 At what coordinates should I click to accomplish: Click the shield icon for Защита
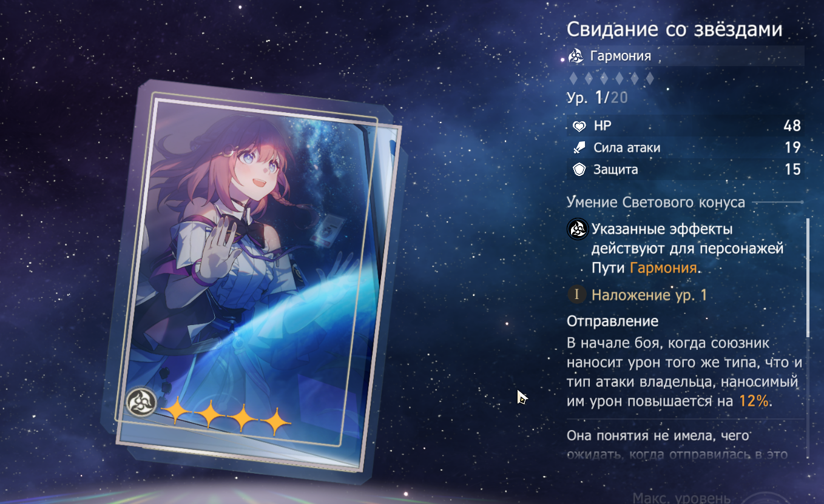579,170
